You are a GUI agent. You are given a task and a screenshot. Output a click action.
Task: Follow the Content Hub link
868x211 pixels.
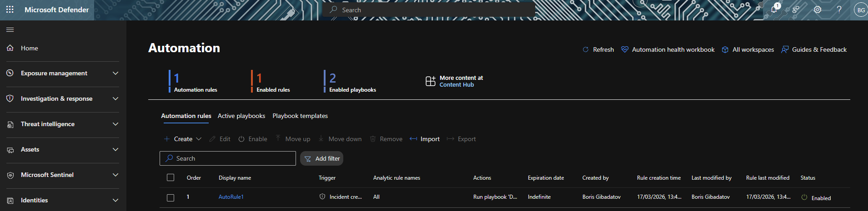[x=457, y=85]
